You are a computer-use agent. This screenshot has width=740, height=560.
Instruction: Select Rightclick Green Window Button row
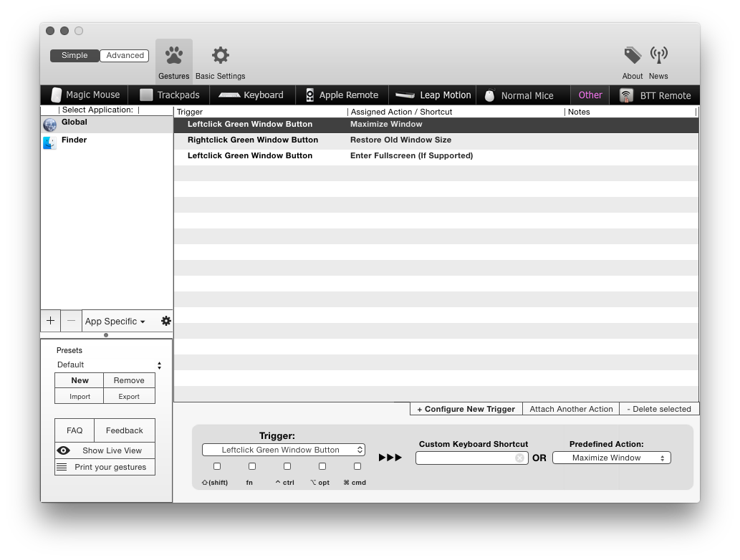pos(436,140)
